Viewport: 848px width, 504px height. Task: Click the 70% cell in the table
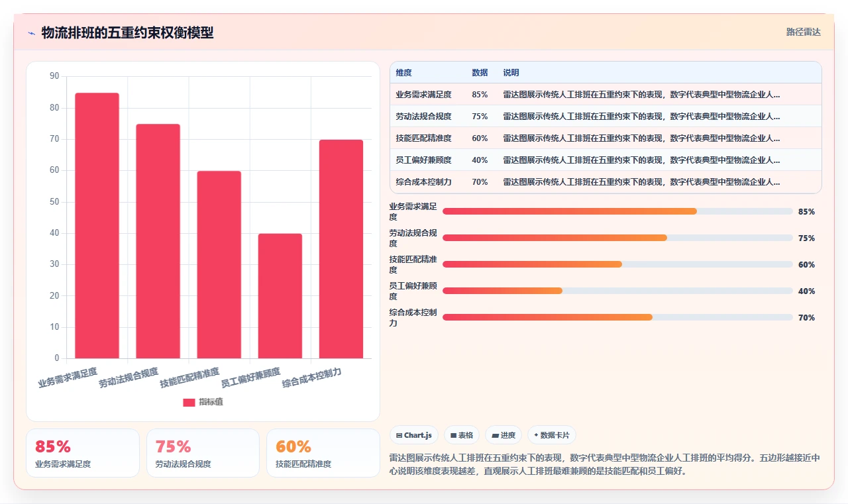tap(480, 181)
